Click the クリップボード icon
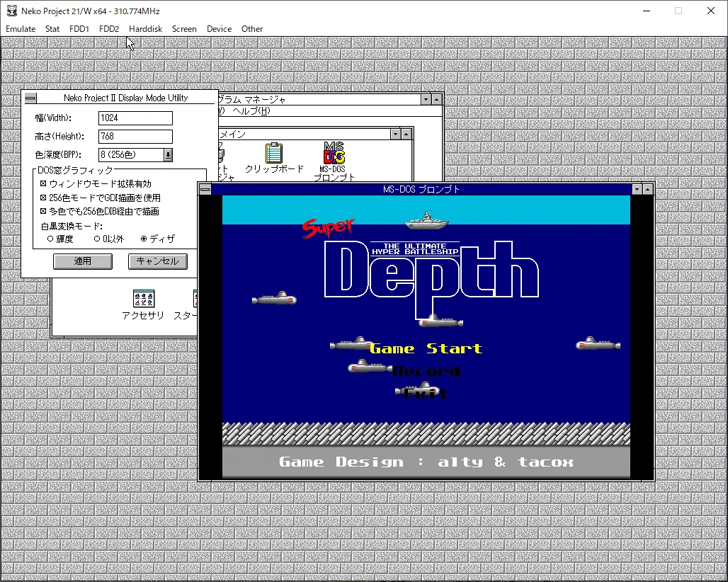728x582 pixels. click(x=274, y=159)
